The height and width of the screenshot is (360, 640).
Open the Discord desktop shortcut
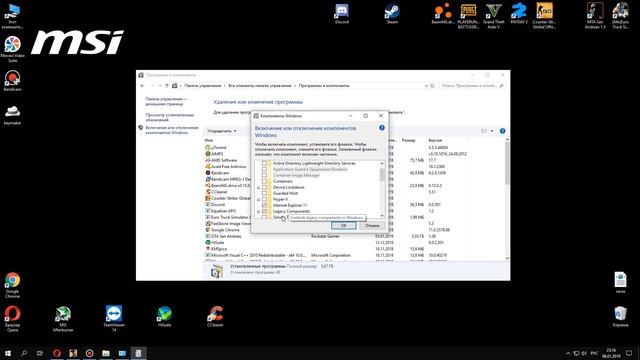[342, 13]
